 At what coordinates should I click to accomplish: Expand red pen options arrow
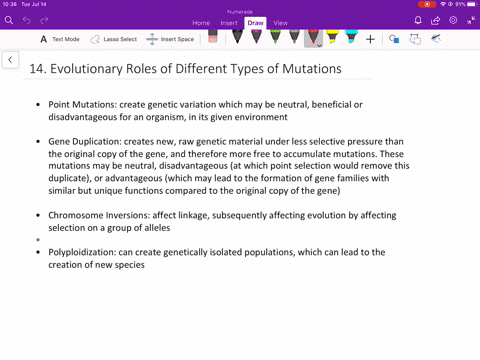(319, 45)
